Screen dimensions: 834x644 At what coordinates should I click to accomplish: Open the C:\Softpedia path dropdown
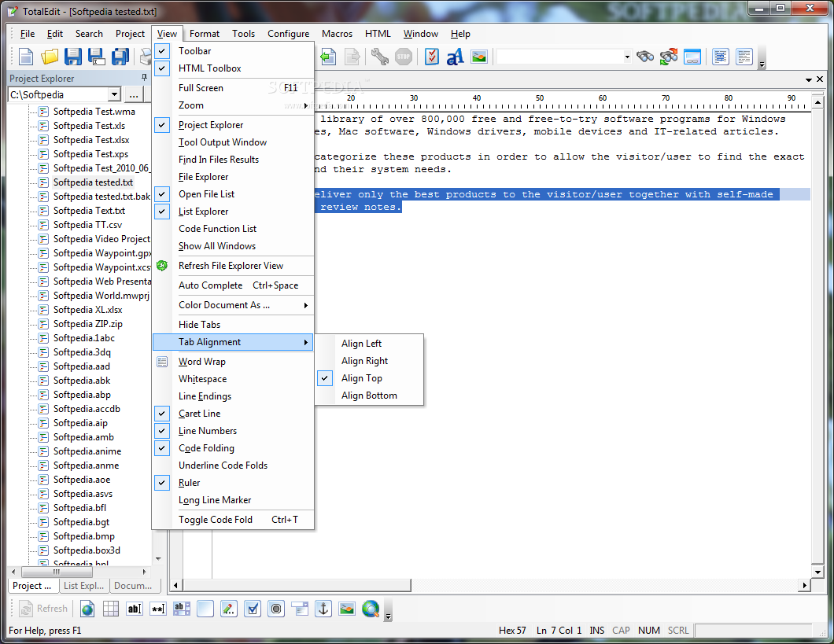114,94
